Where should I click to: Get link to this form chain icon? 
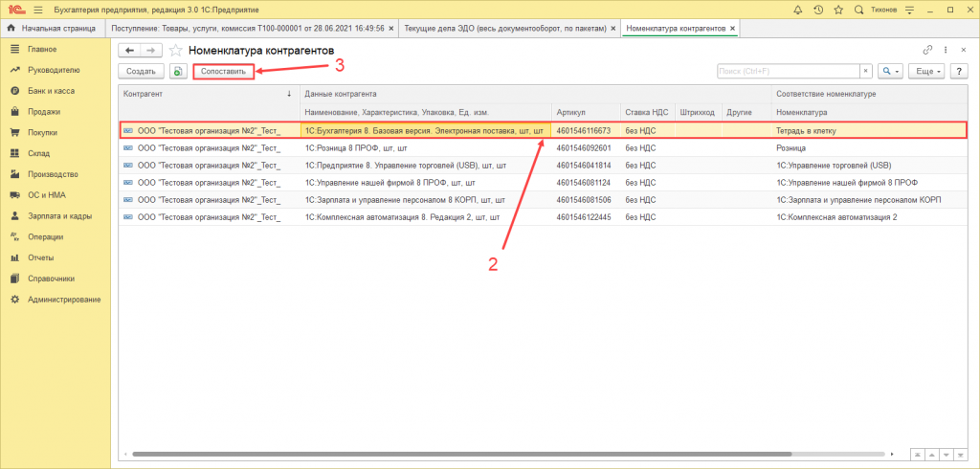pos(926,50)
